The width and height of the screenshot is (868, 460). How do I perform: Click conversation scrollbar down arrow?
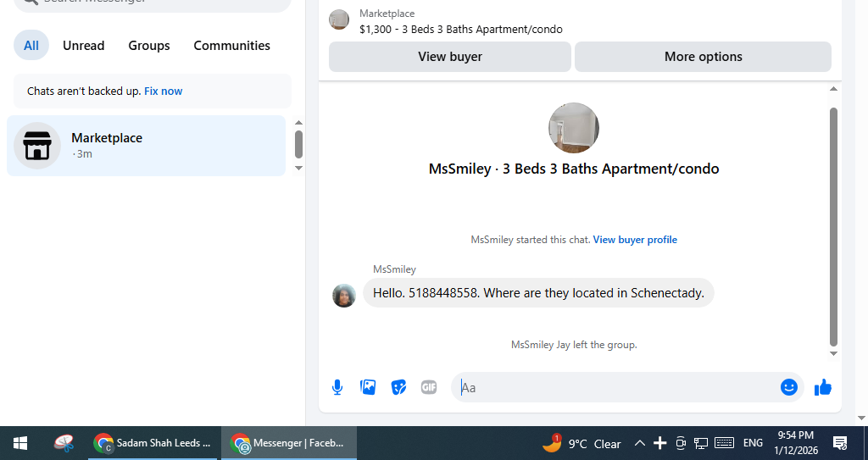click(834, 354)
